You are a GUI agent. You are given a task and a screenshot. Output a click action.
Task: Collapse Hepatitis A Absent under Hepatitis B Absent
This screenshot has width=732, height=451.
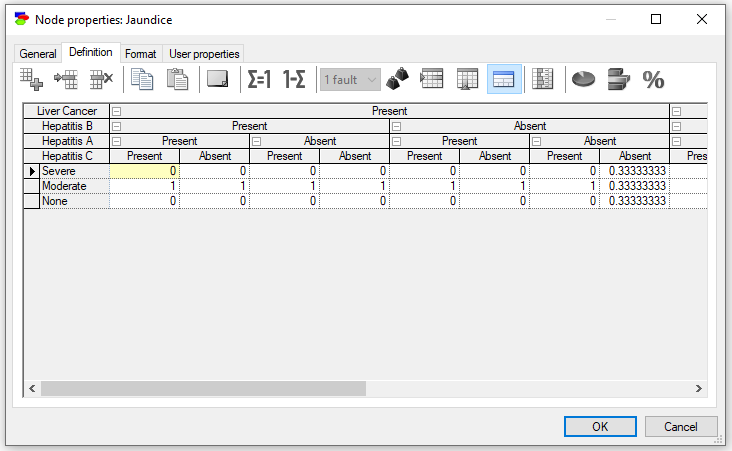[537, 141]
